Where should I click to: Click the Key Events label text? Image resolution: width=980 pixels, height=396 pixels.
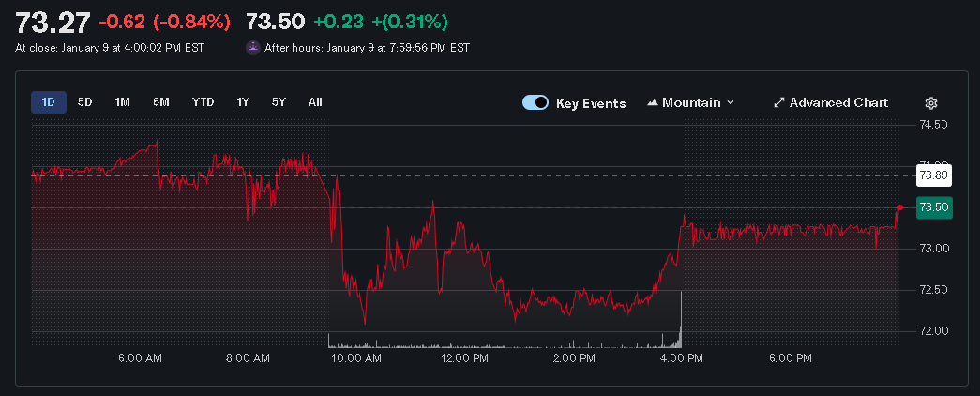591,103
